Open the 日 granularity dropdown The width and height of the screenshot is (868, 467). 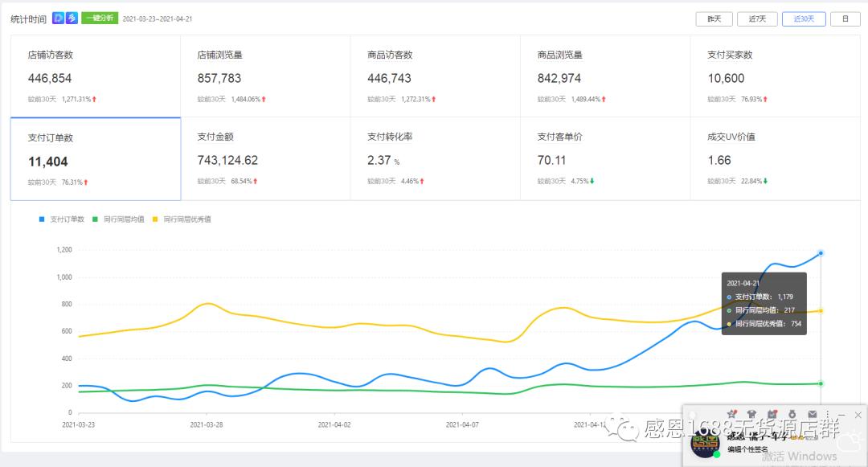(x=845, y=18)
